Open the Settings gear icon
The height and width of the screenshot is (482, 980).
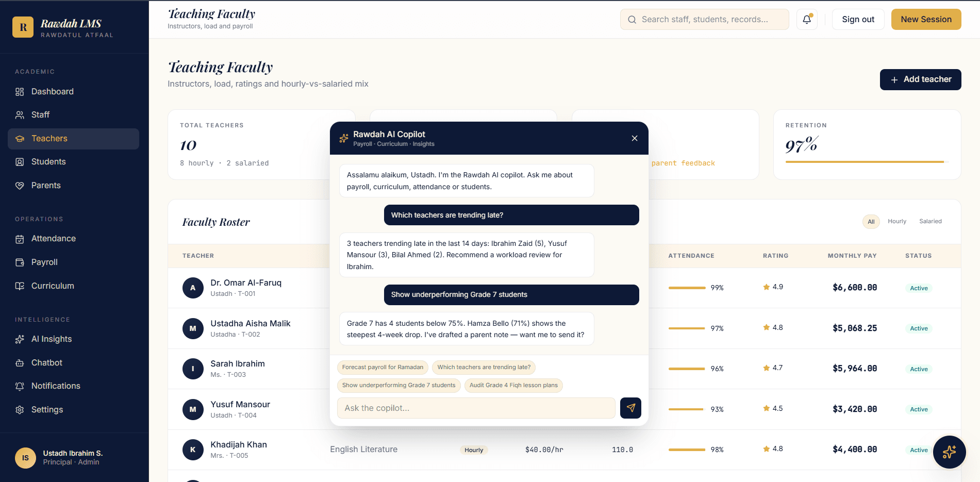pos(20,410)
